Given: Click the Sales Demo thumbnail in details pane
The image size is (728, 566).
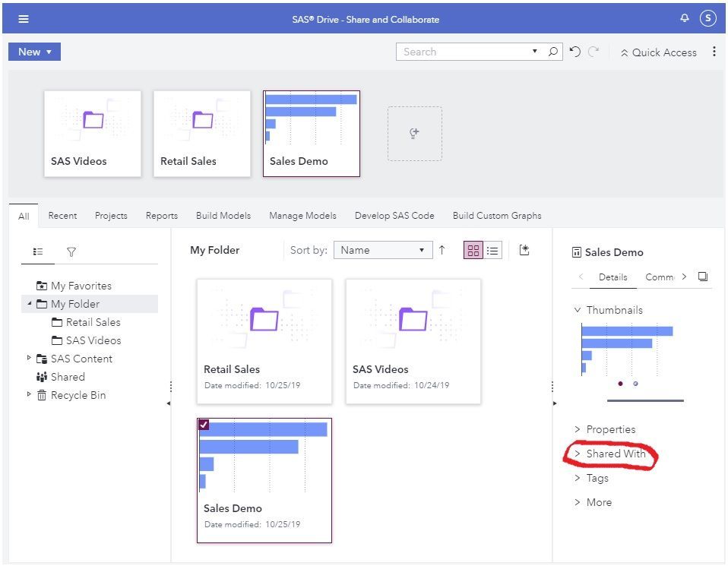Looking at the screenshot, I should (x=627, y=349).
